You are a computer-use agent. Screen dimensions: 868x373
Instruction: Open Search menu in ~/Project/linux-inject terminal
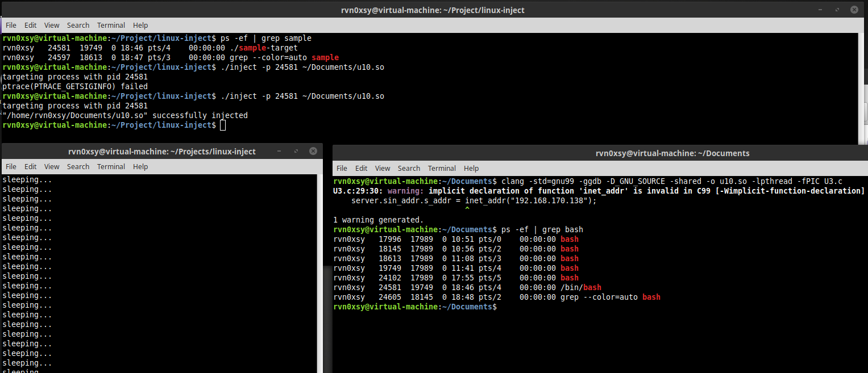pos(78,25)
